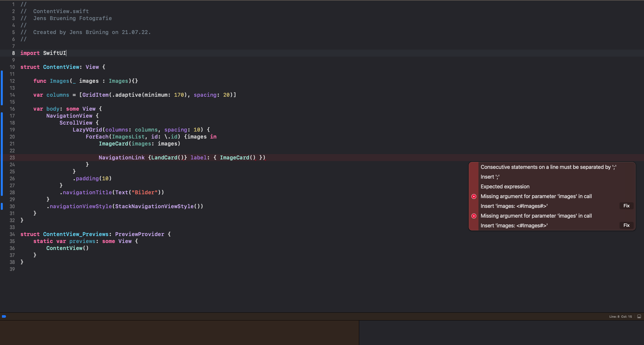Image resolution: width=644 pixels, height=345 pixels.
Task: Toggle the debug area button in status bar
Action: (639, 317)
